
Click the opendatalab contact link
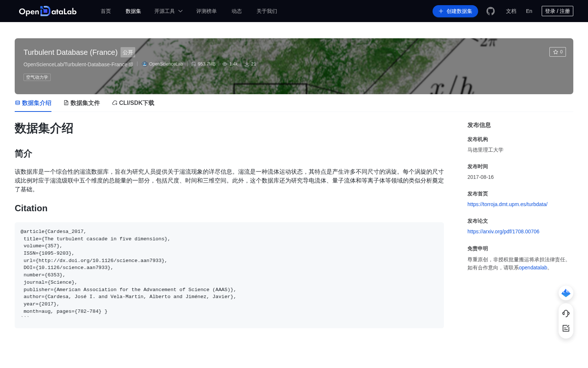pyautogui.click(x=533, y=268)
